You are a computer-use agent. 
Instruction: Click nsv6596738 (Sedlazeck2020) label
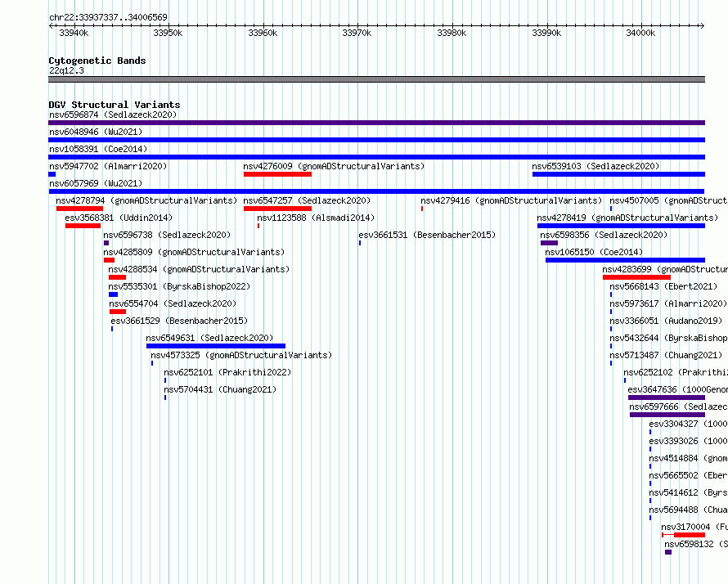[x=167, y=235]
